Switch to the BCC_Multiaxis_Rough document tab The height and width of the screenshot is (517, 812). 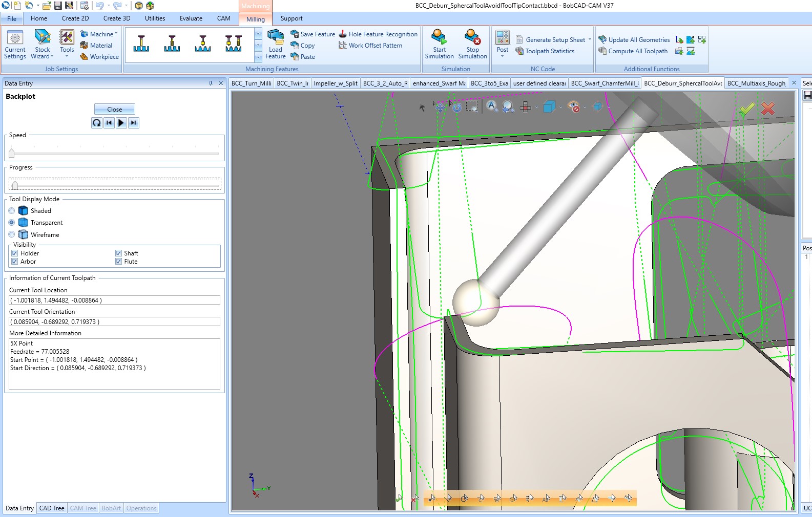tap(756, 83)
